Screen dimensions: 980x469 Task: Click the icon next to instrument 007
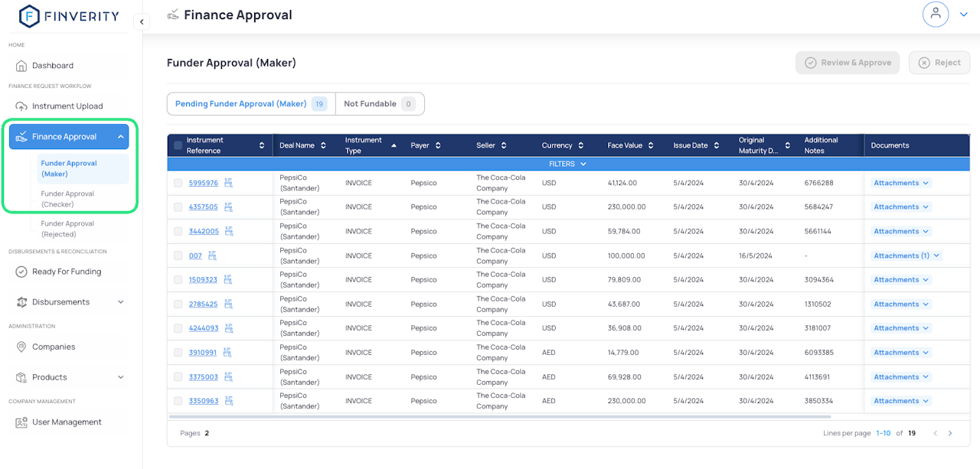(212, 256)
